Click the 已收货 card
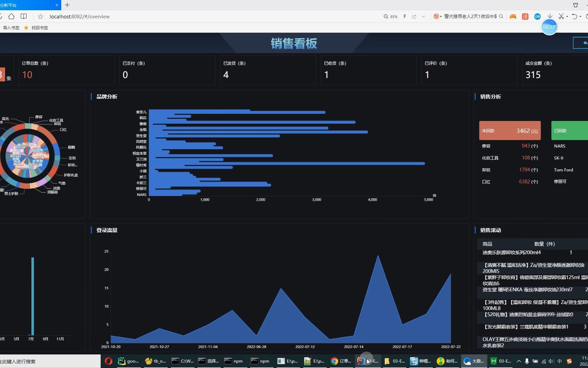 coord(369,70)
